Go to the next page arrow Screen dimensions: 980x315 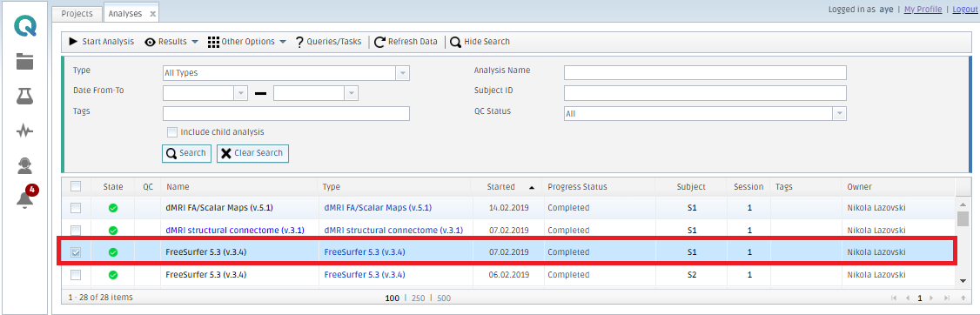932,298
